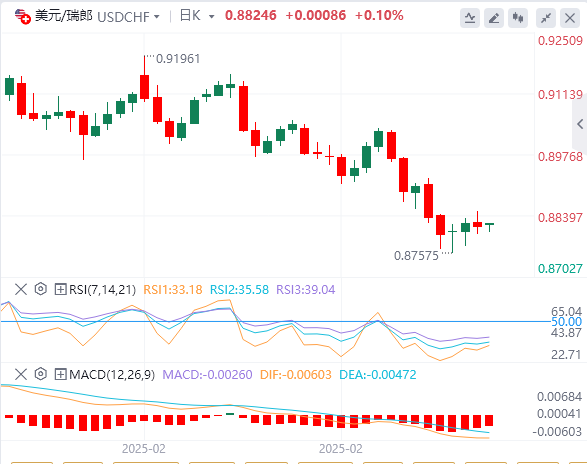The height and width of the screenshot is (464, 587).
Task: Click the 0.89768 price axis label
Action: click(x=560, y=156)
